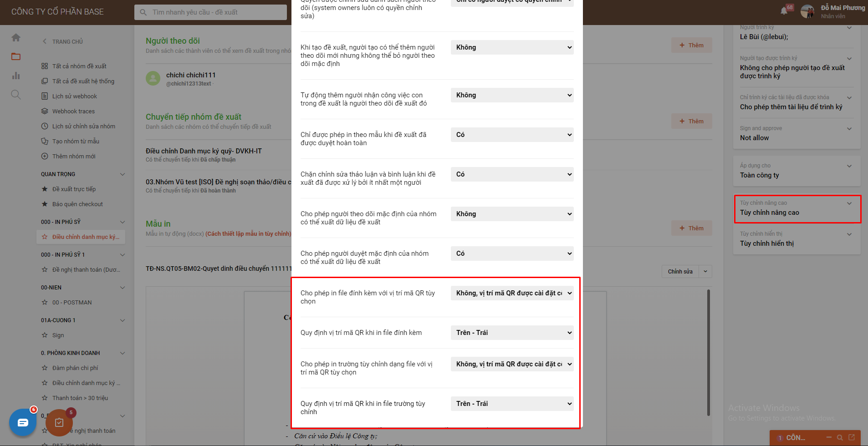The image size is (868, 446).
Task: Click icon beside Tất cả đề xuất hệ thống
Action: click(x=45, y=81)
